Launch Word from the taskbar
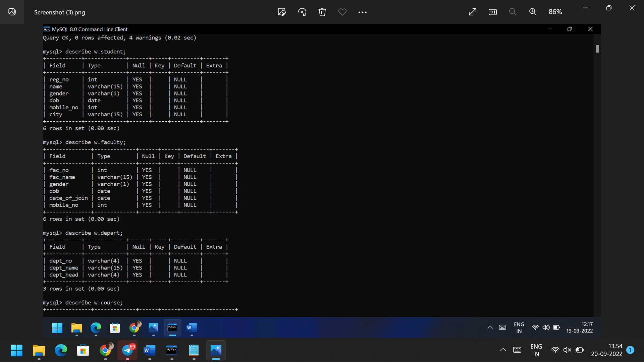The width and height of the screenshot is (644, 362). (x=149, y=350)
